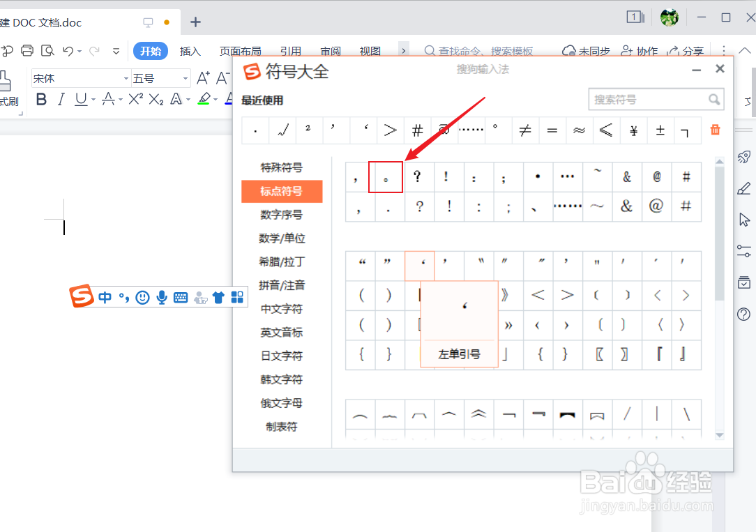Screen dimensions: 756x532
Task: Toggle Chinese/English input mode
Action: coord(105,297)
